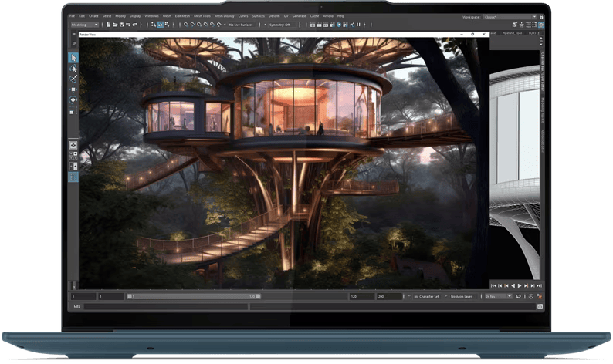The height and width of the screenshot is (364, 613).
Task: Pick the Lasso select tool
Action: coord(73,68)
